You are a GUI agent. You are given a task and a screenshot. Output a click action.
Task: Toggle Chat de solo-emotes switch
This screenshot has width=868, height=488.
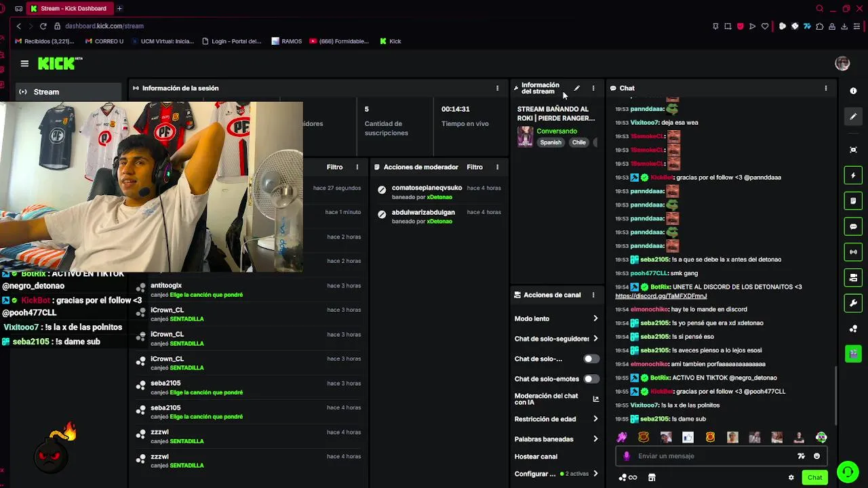(591, 379)
